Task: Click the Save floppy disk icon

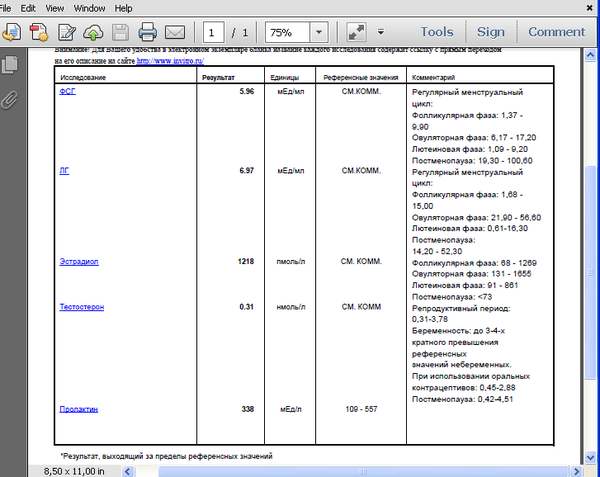Action: pos(120,32)
